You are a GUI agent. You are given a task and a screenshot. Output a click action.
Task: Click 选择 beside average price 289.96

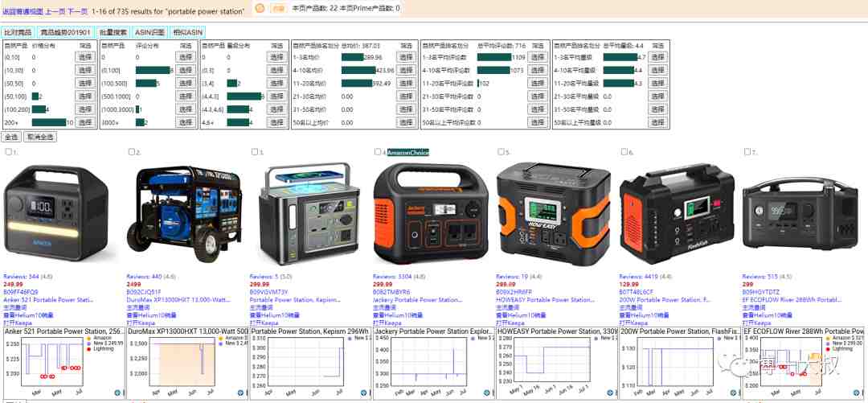(407, 57)
